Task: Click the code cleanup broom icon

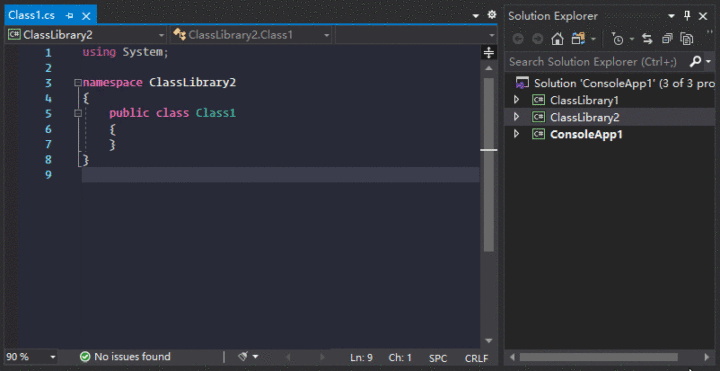Action: click(243, 356)
